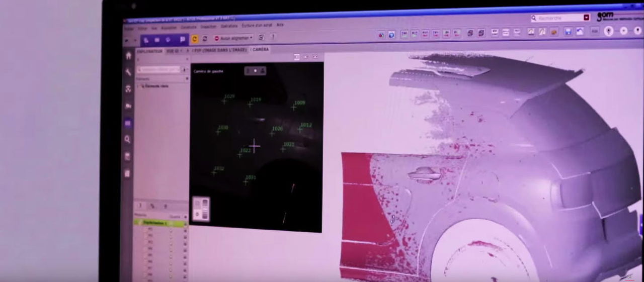The image size is (644, 282).
Task: Open the Aucun alignement dropdown
Action: (x=233, y=38)
